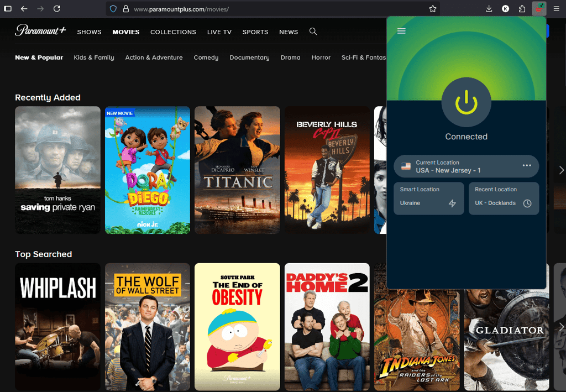The width and height of the screenshot is (566, 392).
Task: Open the tracking protection shield icon
Action: [113, 9]
